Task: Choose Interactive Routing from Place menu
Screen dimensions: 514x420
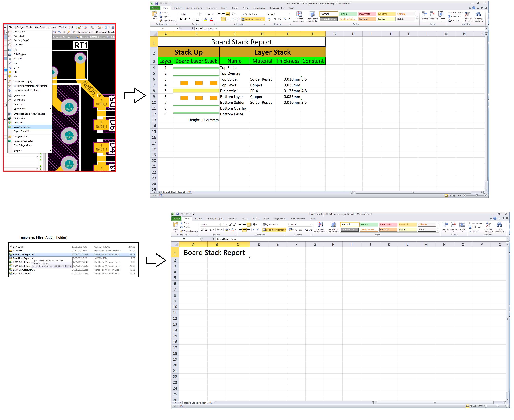Action: coord(23,81)
